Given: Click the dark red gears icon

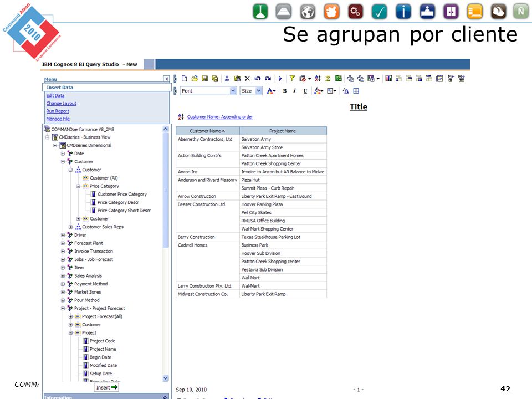Looking at the screenshot, I should point(355,12).
